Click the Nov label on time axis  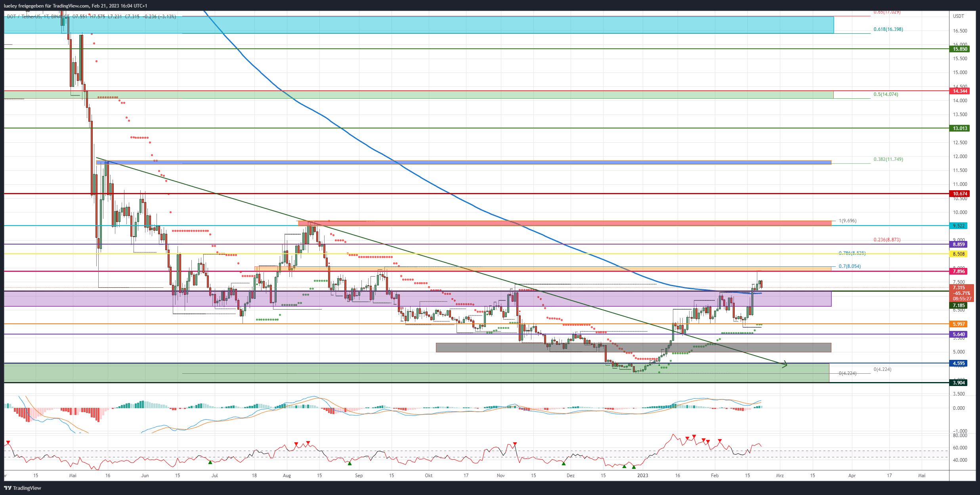[501, 475]
